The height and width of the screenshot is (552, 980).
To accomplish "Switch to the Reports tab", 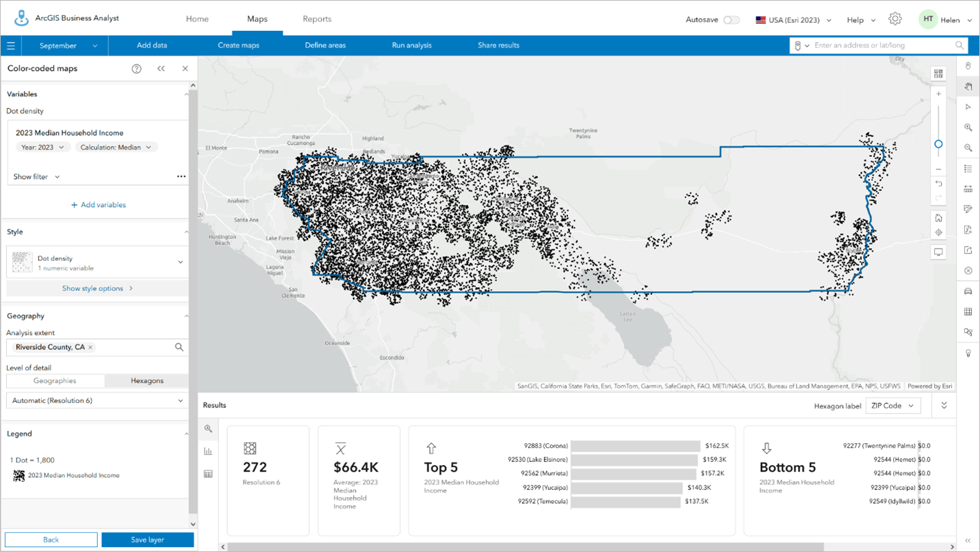I will [317, 19].
